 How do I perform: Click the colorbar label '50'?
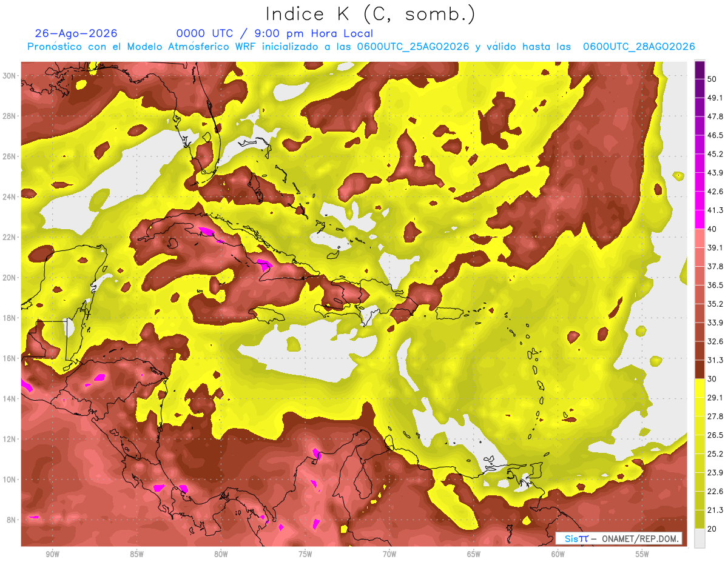tap(713, 79)
